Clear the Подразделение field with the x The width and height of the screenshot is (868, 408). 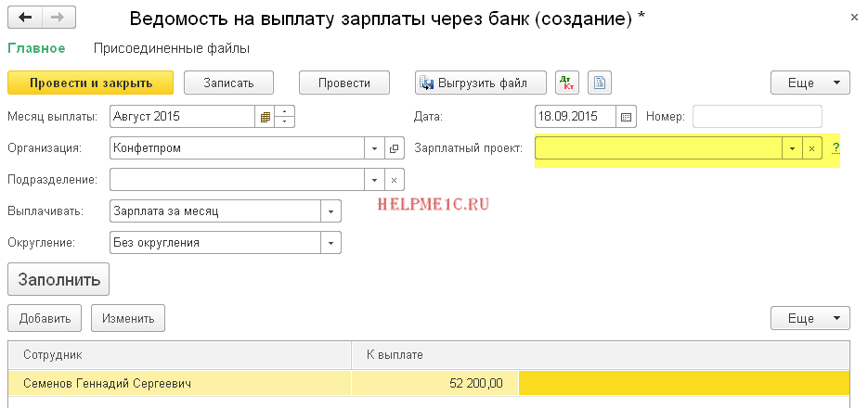coord(395,180)
